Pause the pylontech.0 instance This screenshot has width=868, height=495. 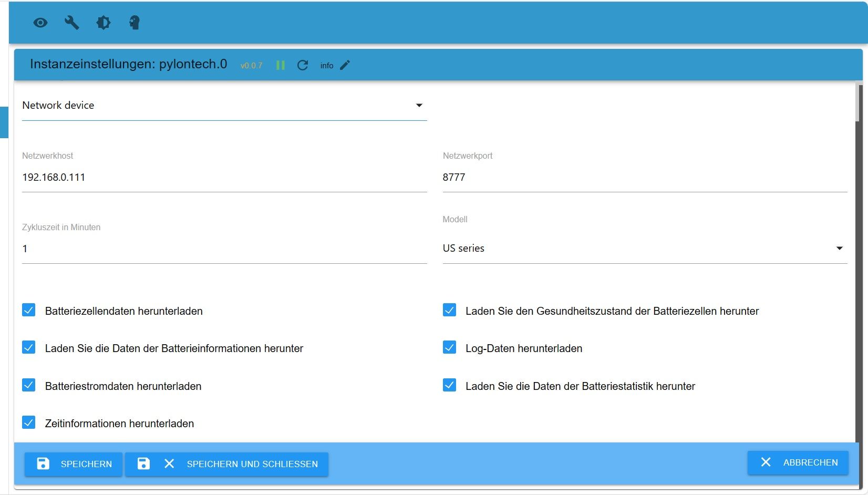[x=281, y=65]
